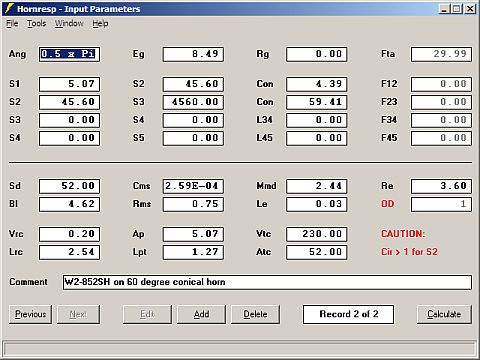Click the L45 input field
Viewport: 480px width, 360px height.
click(317, 138)
